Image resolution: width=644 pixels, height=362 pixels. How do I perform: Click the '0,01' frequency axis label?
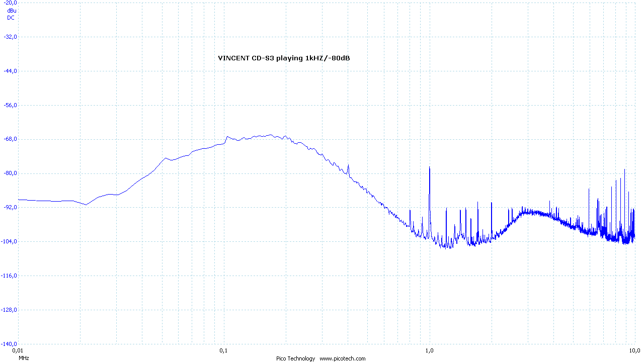[18, 350]
